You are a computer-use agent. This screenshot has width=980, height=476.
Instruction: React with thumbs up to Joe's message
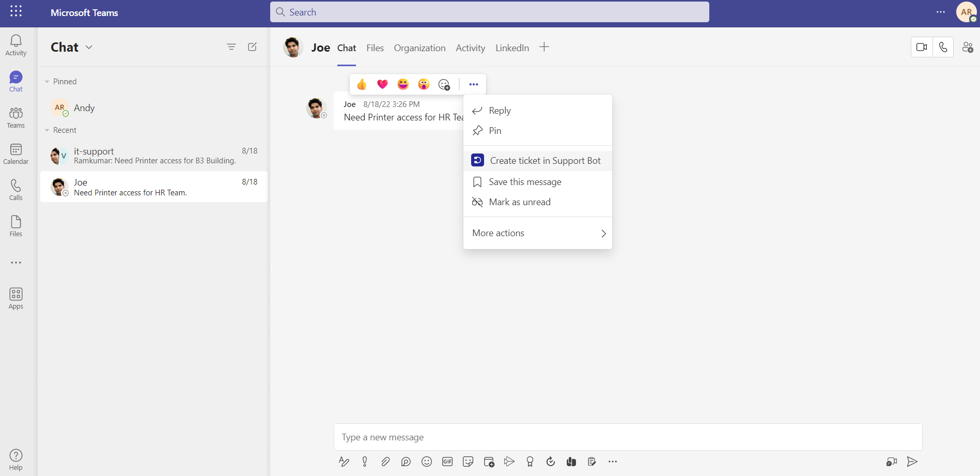pos(362,84)
